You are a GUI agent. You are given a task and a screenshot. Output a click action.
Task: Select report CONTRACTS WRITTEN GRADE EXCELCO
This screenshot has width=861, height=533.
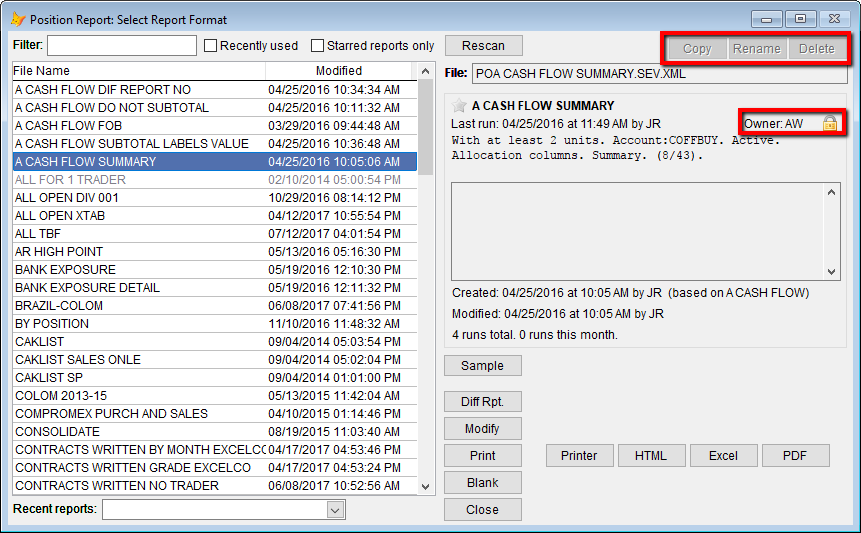point(215,468)
